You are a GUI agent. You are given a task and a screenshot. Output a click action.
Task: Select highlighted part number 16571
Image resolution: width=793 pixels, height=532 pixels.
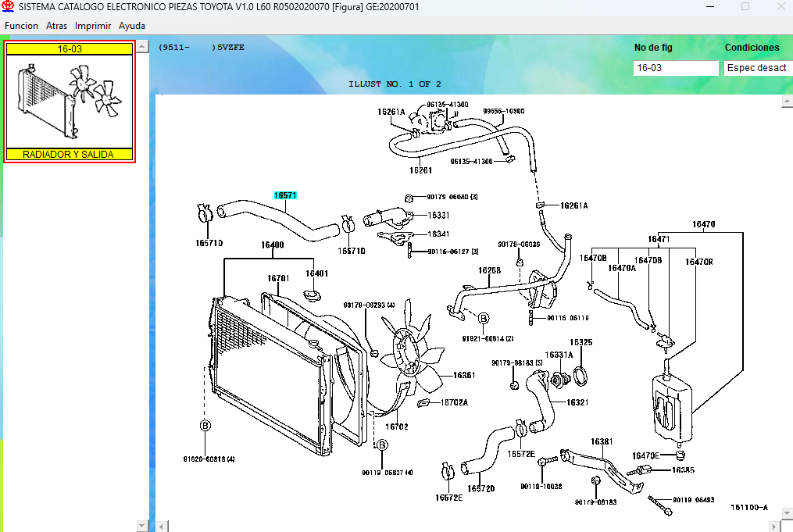tap(285, 195)
